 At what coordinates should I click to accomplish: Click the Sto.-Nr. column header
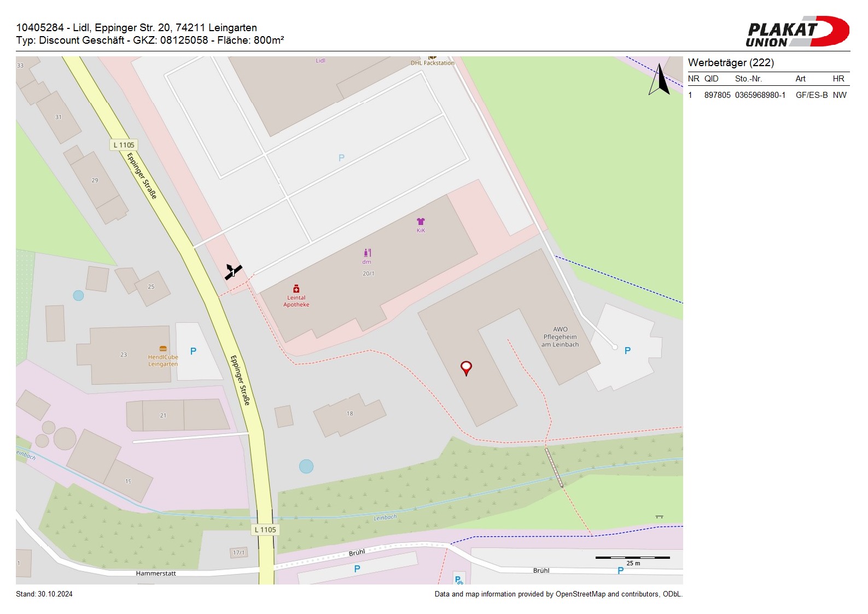click(x=748, y=79)
